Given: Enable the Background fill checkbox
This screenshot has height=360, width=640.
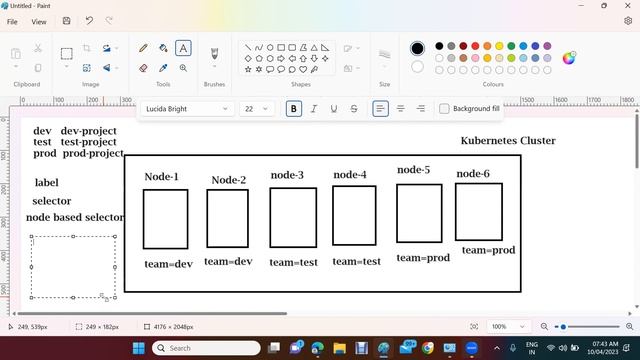Looking at the screenshot, I should click(444, 109).
